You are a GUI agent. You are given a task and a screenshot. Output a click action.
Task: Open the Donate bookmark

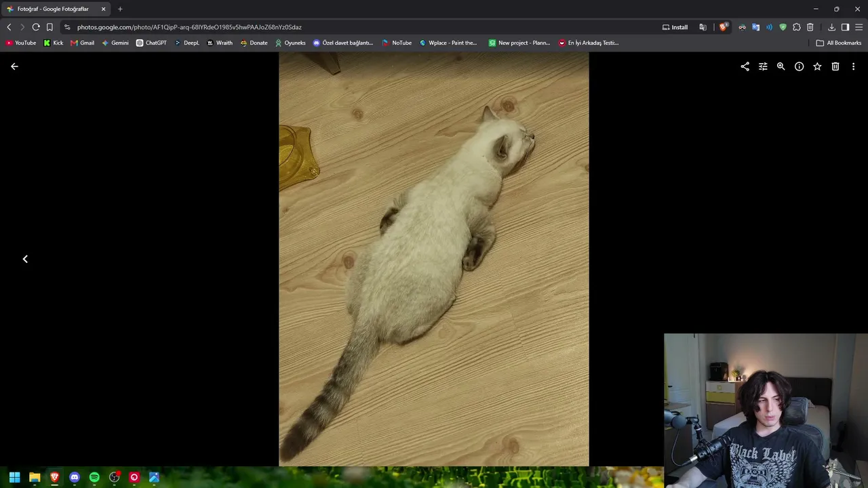pyautogui.click(x=254, y=43)
